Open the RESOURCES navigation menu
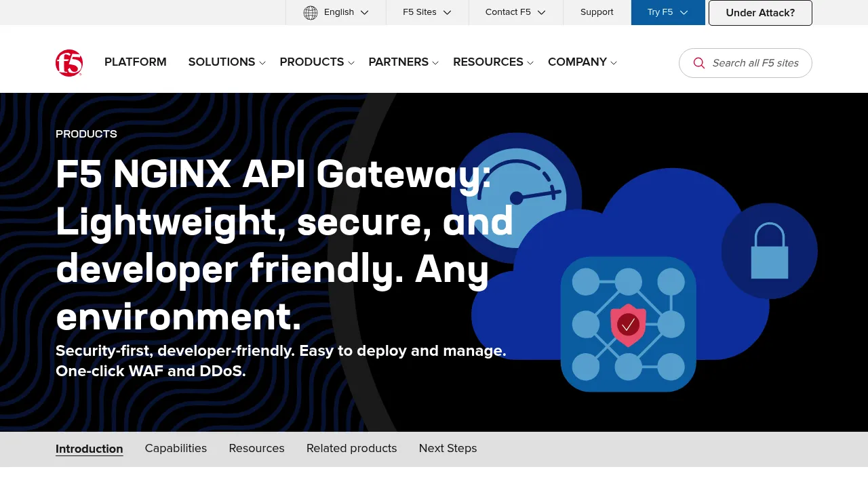 point(488,62)
